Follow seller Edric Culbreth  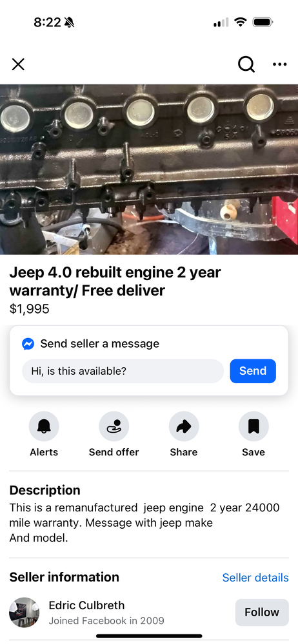pos(262,612)
